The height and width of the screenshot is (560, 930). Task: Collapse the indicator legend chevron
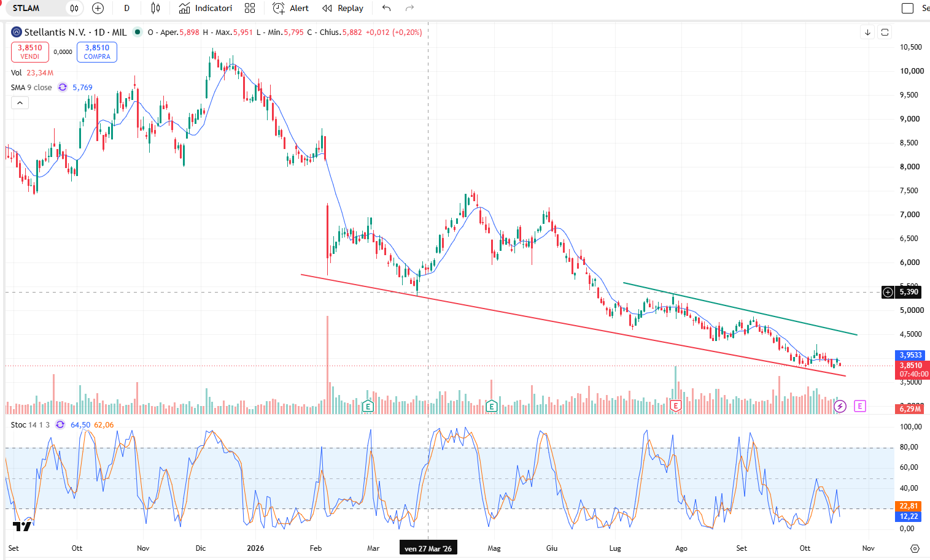pyautogui.click(x=20, y=102)
